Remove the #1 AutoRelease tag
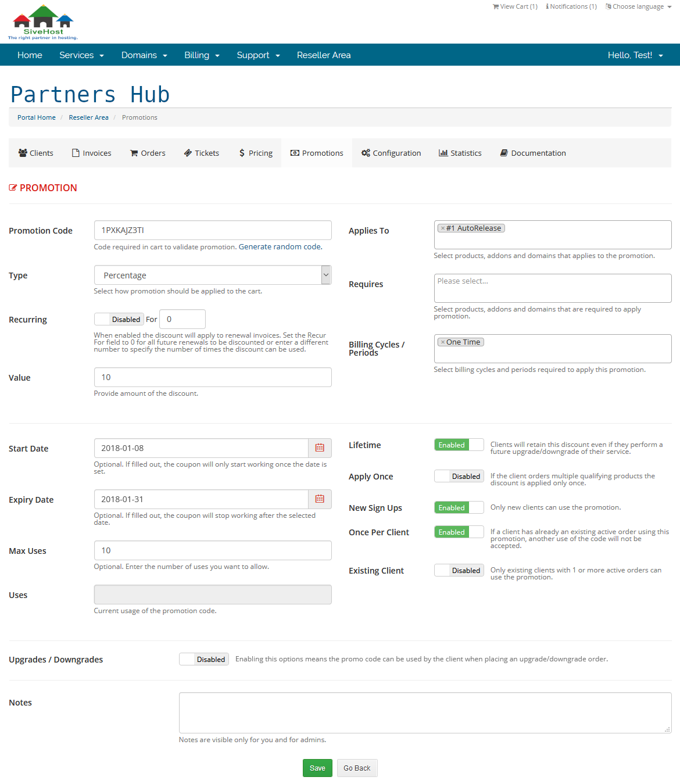 443,228
